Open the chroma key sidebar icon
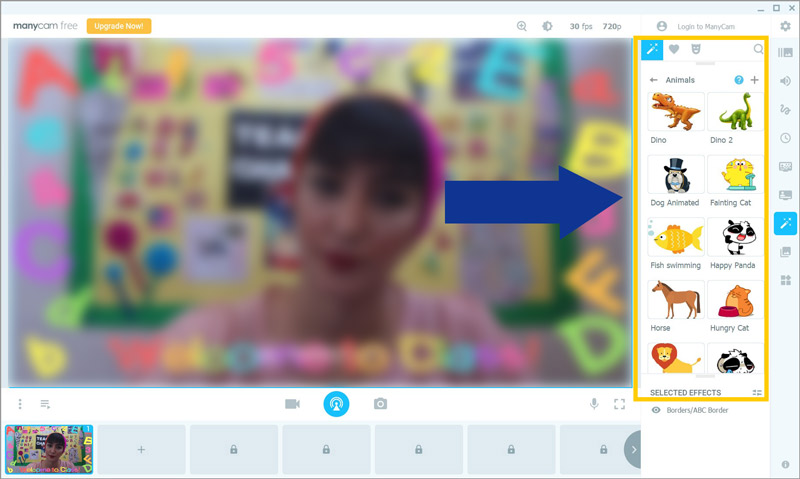The width and height of the screenshot is (800, 479). pyautogui.click(x=785, y=167)
